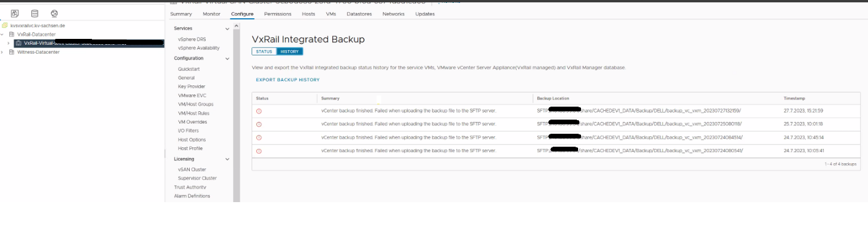Screen dimensions: 868x241
Task: Click error status icon for 24.7.2023, 10:05:41 backup
Action: pyautogui.click(x=259, y=151)
